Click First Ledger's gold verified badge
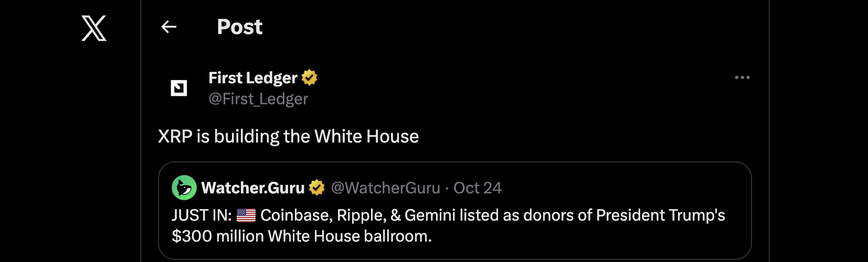868x262 pixels. (x=310, y=78)
